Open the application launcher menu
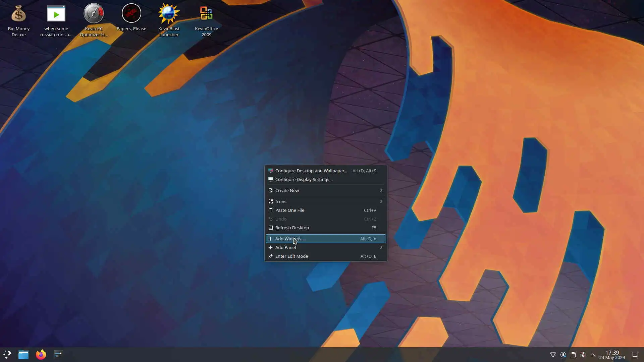This screenshot has height=362, width=644. (7, 354)
